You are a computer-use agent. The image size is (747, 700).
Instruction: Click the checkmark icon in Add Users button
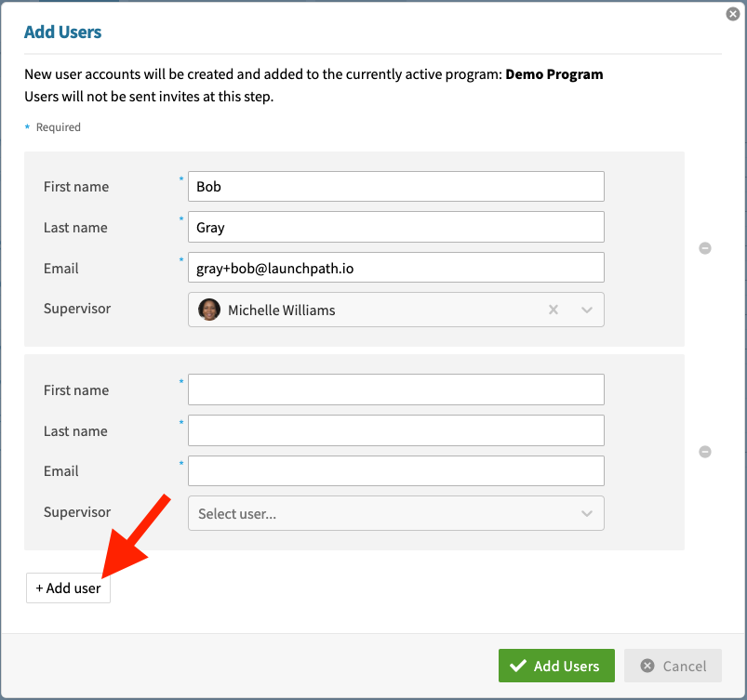coord(517,666)
